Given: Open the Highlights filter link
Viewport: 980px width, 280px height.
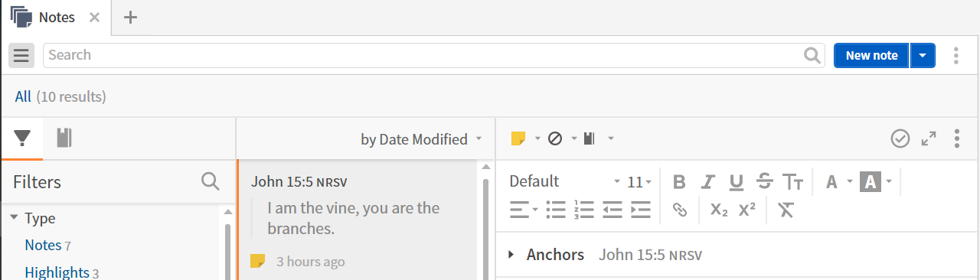Looking at the screenshot, I should [x=57, y=272].
